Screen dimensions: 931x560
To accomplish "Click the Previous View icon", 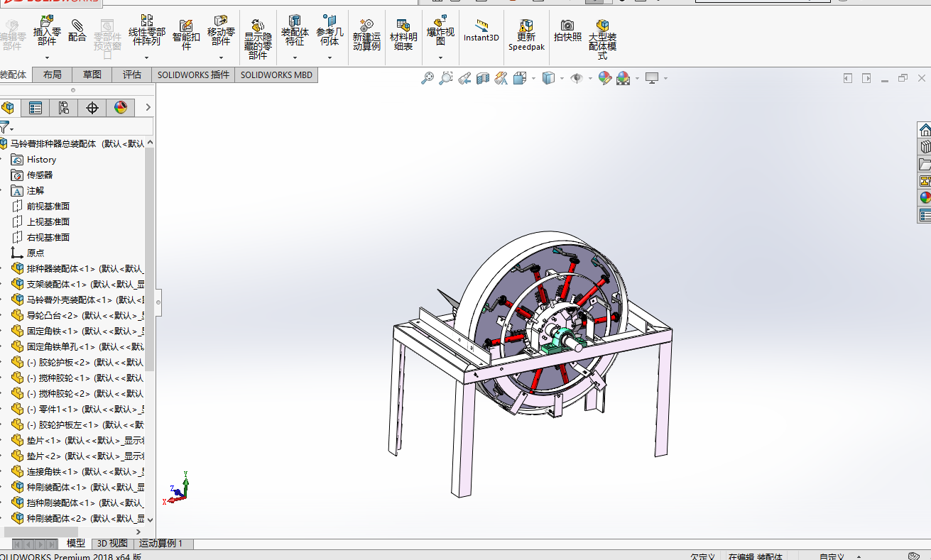I will pyautogui.click(x=464, y=78).
